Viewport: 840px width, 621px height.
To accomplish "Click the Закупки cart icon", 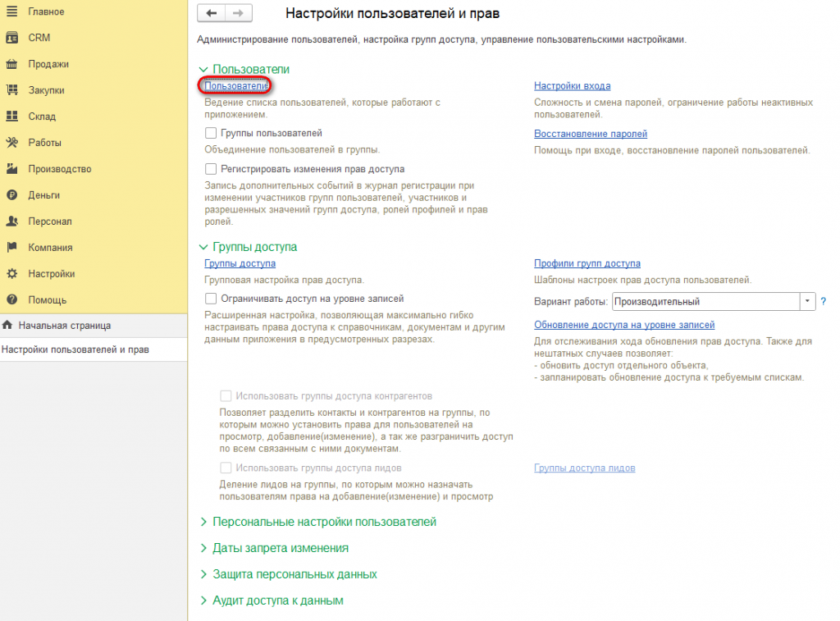I will (11, 90).
